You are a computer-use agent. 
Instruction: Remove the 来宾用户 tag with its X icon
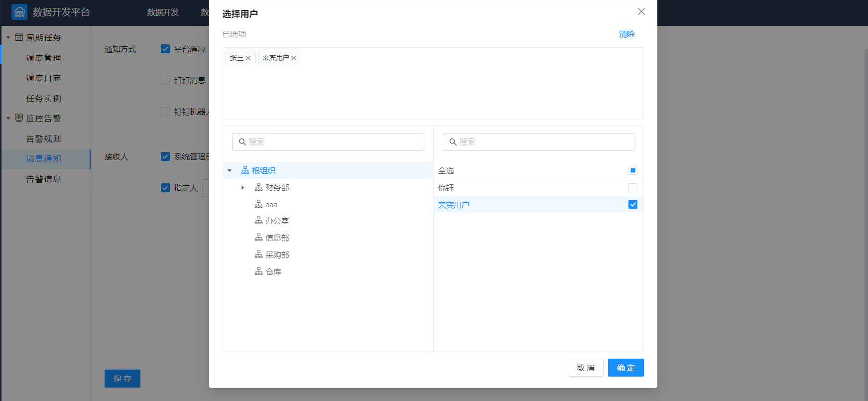click(x=294, y=58)
